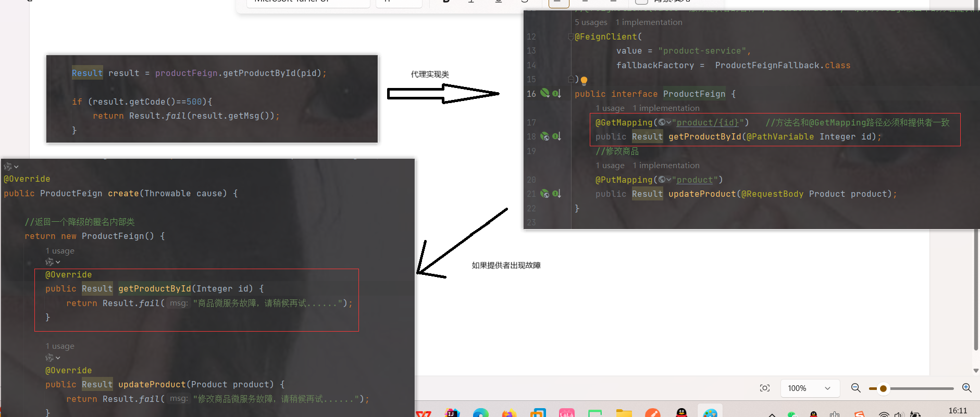Click the Chinese IME indicator in the tray

[835, 414]
